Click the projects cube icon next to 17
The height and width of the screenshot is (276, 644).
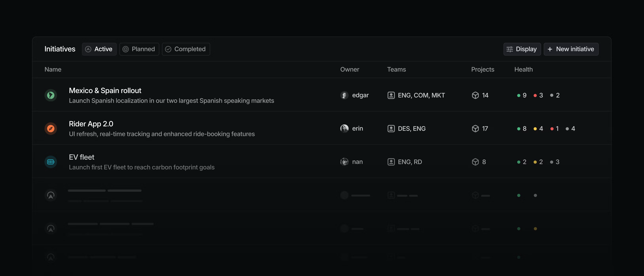coord(475,129)
